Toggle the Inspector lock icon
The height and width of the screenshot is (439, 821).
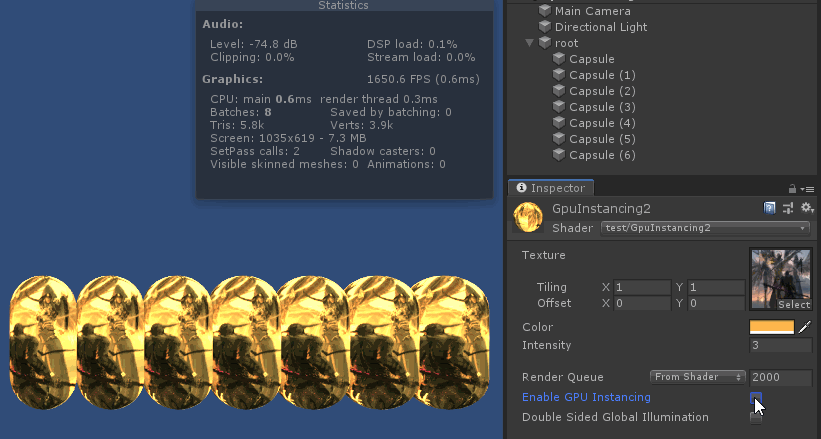click(792, 189)
